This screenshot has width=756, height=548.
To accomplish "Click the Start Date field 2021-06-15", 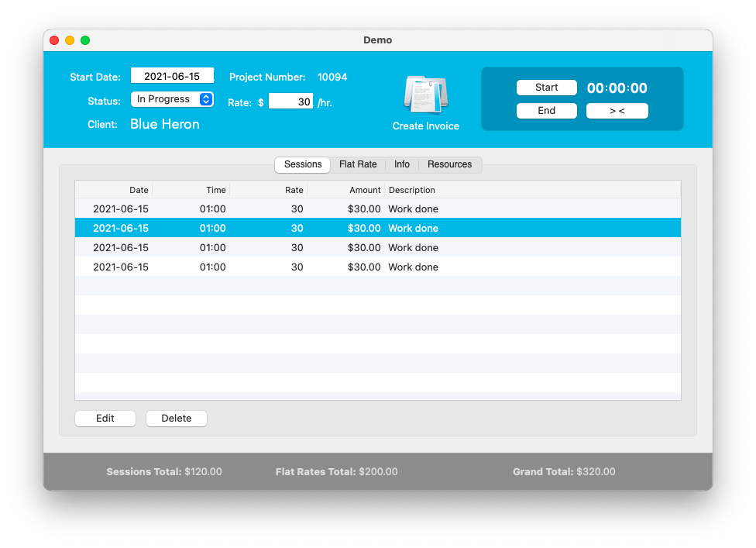I will [172, 76].
